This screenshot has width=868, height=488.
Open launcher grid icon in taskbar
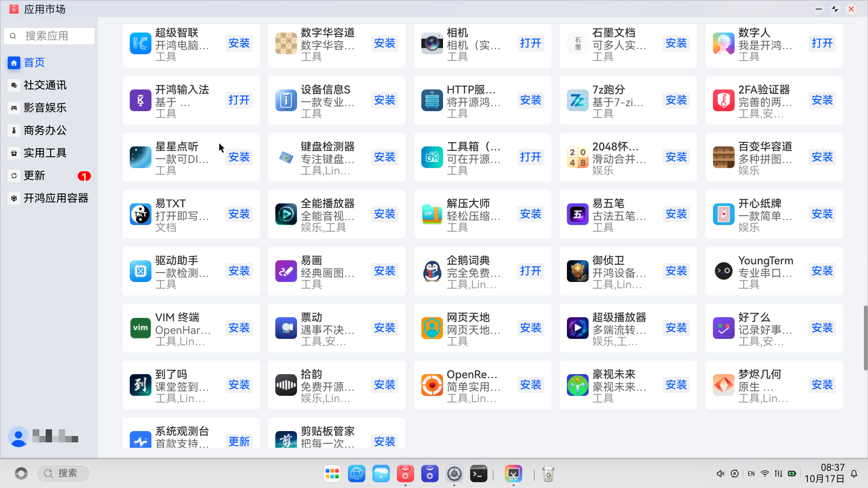coord(332,474)
